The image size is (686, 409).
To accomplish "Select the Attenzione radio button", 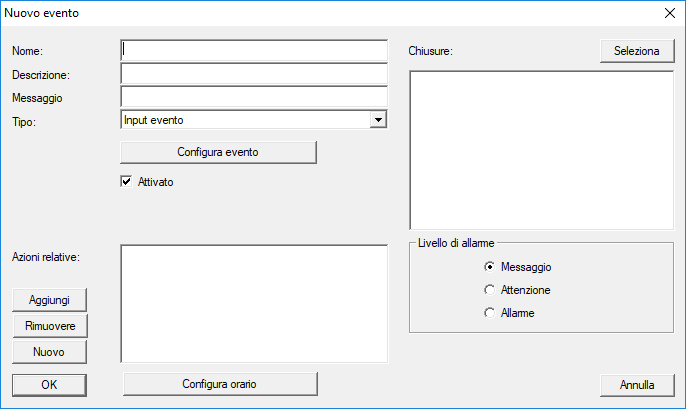I will point(489,290).
